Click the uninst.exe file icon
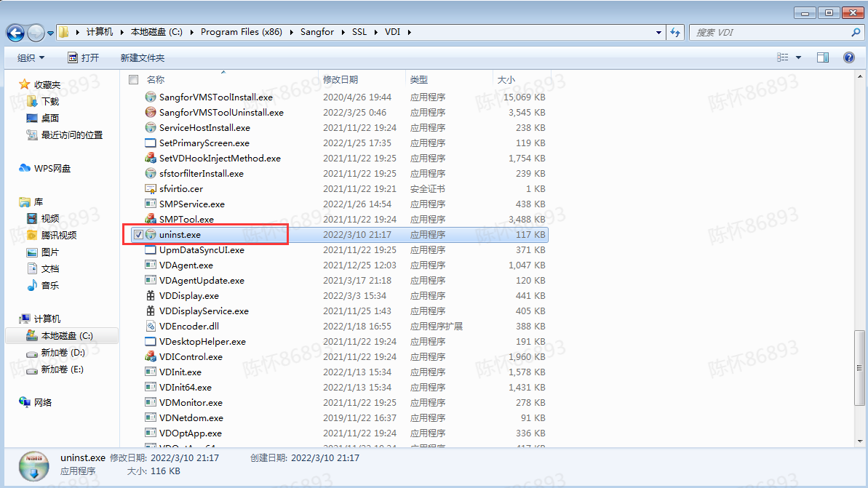The width and height of the screenshot is (868, 488). pos(151,235)
